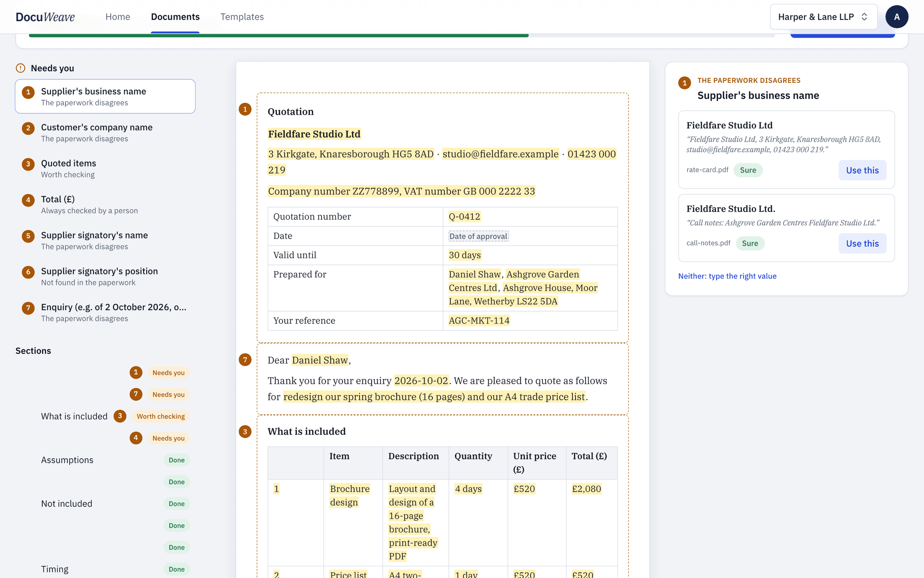Click marker 1 beside the Quotation section

click(x=245, y=109)
